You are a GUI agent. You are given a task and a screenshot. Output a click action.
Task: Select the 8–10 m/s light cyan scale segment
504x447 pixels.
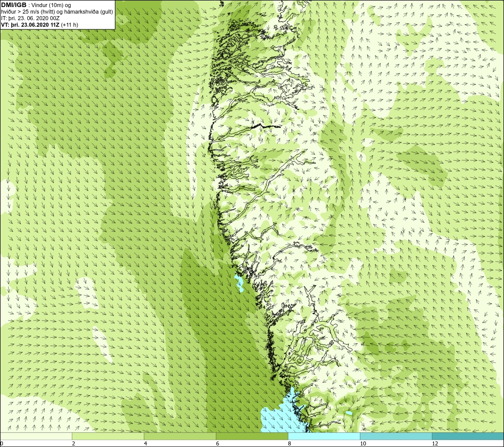coord(324,436)
